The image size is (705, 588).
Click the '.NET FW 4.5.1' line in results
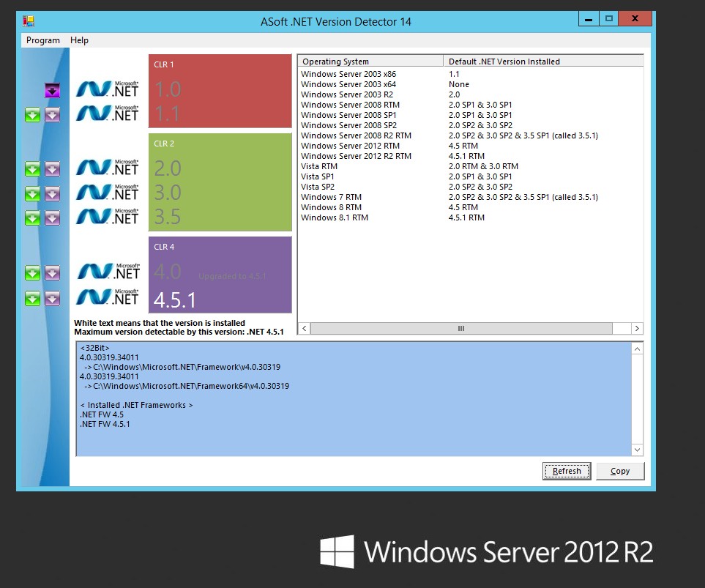tap(105, 424)
